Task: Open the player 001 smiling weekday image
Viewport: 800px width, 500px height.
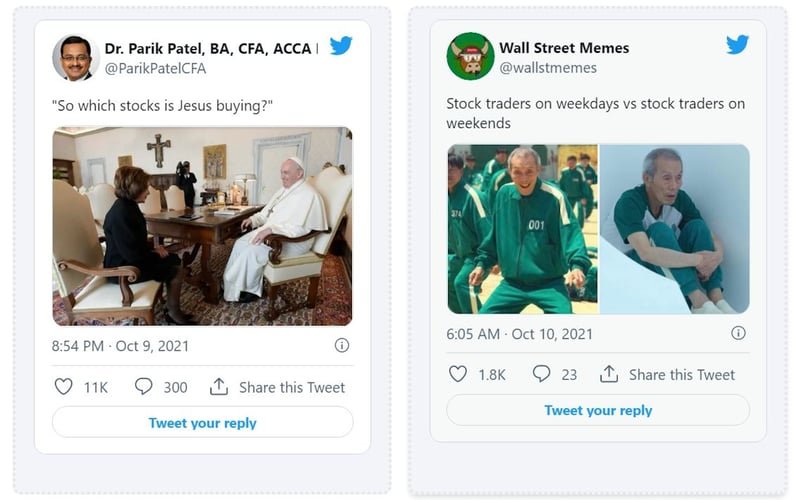Action: (x=522, y=228)
